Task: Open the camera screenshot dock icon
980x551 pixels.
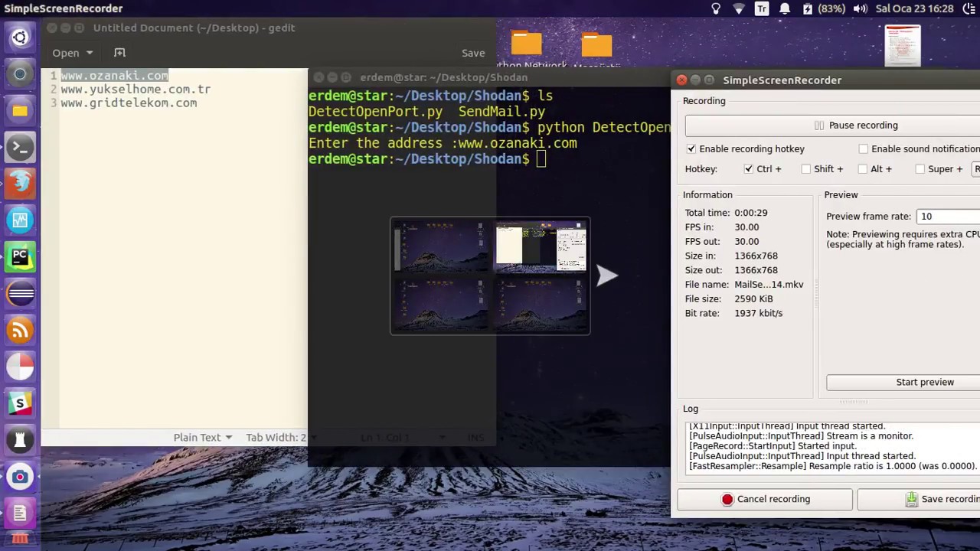Action: [x=20, y=477]
